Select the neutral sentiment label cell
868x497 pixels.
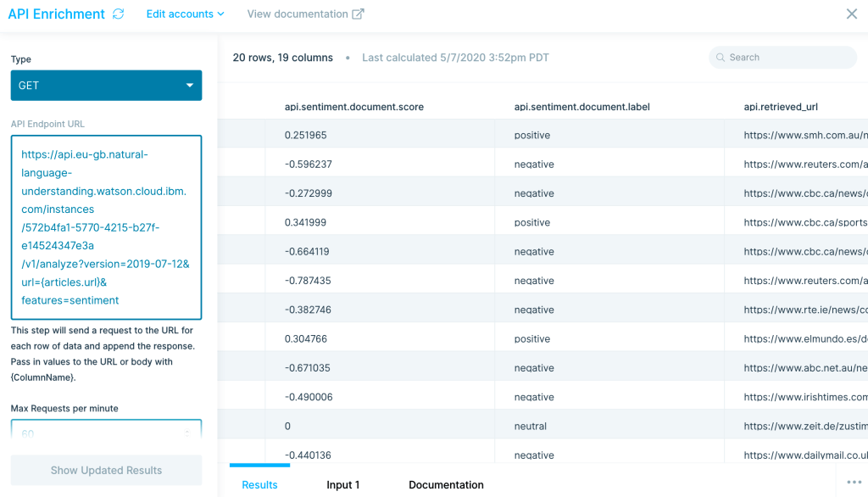coord(531,427)
